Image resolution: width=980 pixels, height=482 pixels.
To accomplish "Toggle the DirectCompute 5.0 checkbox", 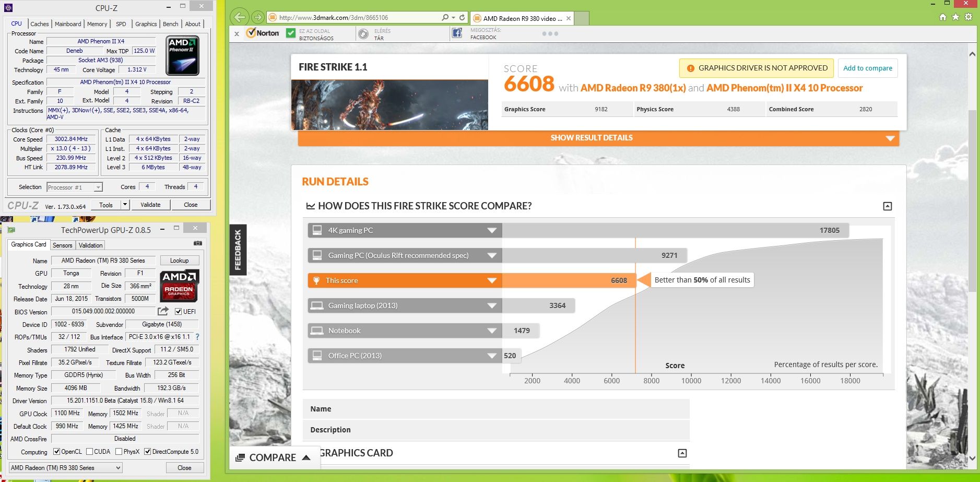I will (148, 452).
